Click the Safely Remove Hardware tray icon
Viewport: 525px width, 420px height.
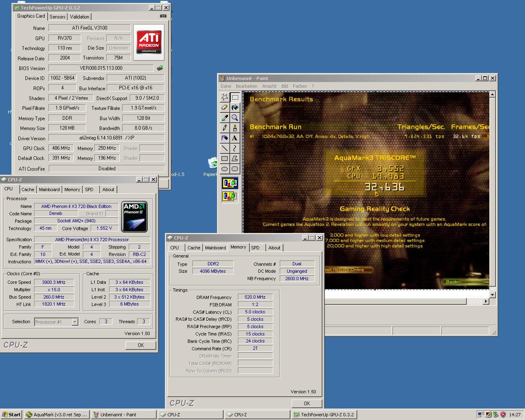tap(495, 415)
